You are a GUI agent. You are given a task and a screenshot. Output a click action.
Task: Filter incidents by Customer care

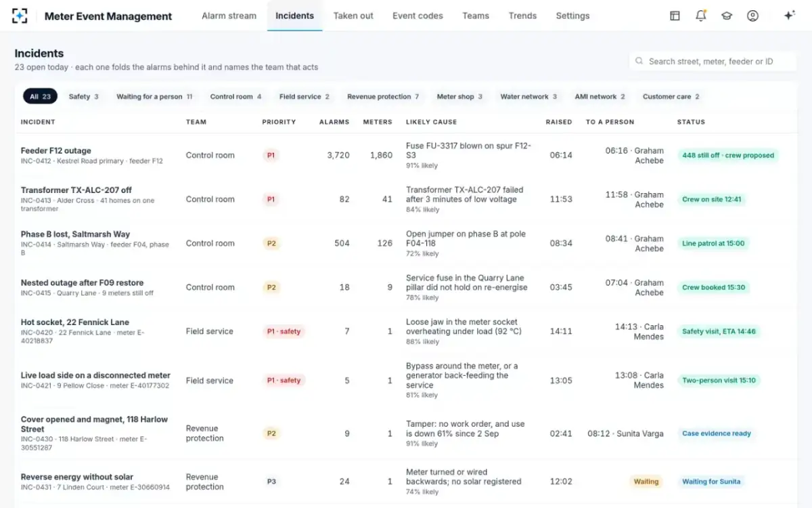tap(671, 96)
